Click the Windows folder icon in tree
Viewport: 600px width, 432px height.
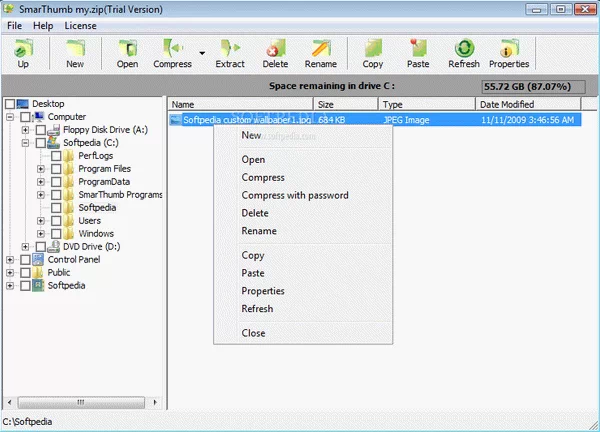click(x=68, y=233)
